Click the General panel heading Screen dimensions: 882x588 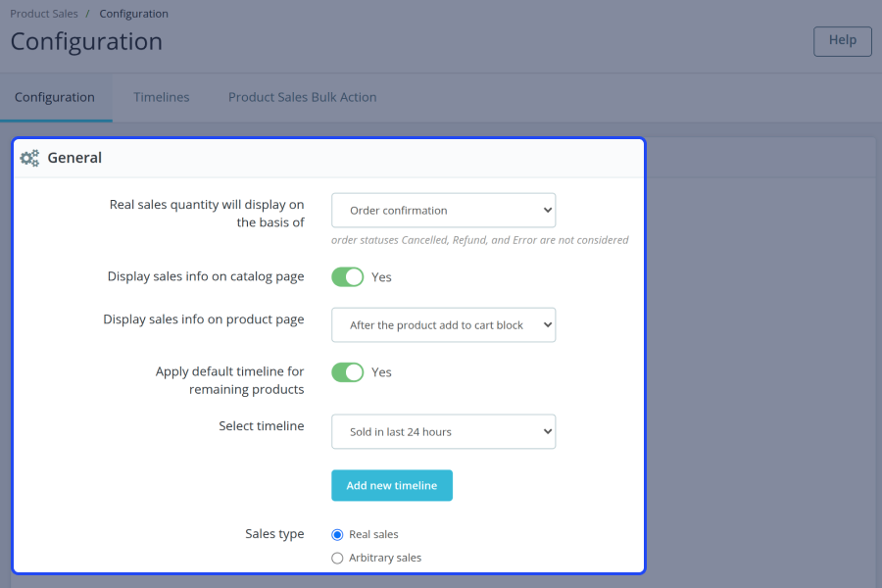(x=74, y=158)
